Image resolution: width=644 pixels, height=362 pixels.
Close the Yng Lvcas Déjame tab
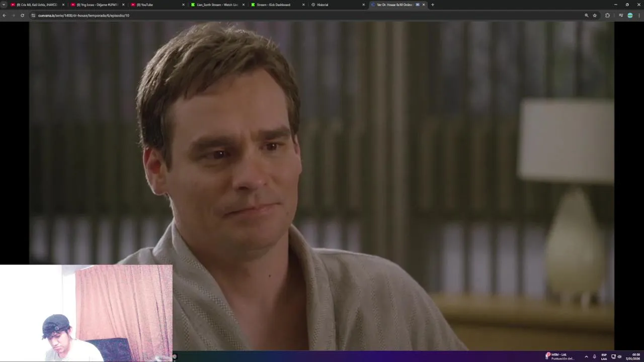point(123,5)
